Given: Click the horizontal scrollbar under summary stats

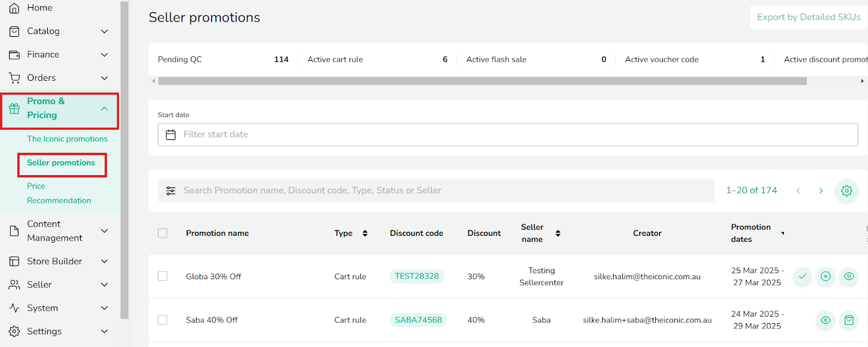Looking at the screenshot, I should 482,81.
